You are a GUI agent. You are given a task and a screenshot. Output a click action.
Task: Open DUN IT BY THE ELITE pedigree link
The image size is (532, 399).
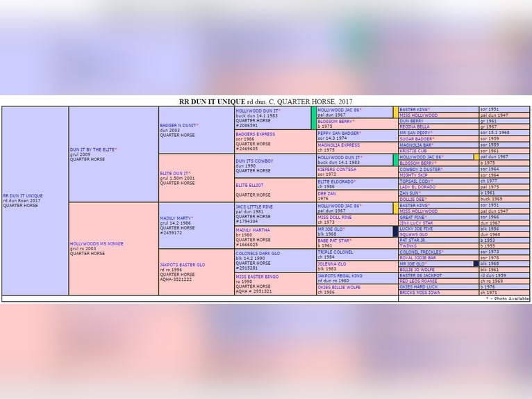92,149
